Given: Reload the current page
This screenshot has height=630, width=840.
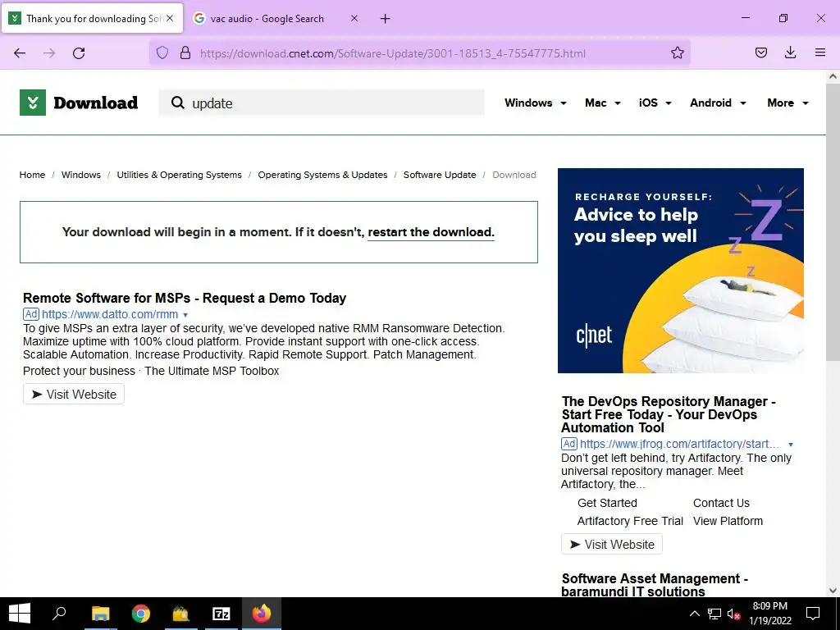Looking at the screenshot, I should (x=79, y=53).
